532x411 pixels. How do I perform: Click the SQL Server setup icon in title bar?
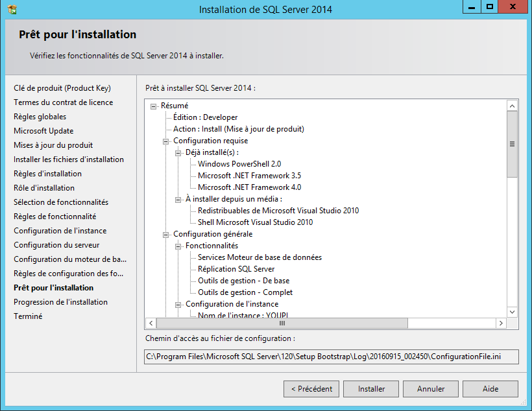tap(12, 10)
